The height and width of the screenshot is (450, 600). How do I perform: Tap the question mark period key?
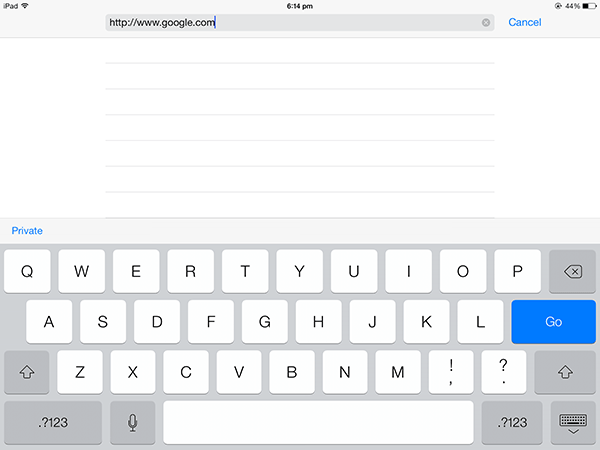[x=504, y=372]
